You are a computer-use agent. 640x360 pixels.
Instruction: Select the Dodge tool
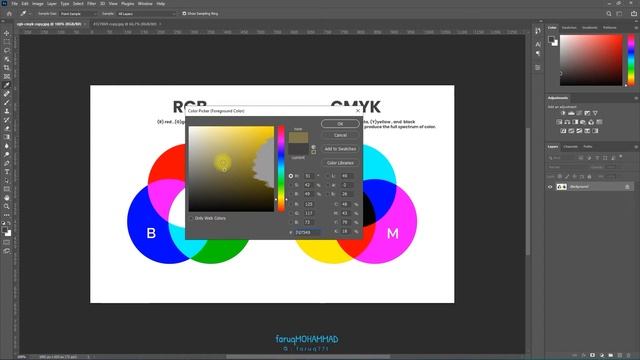tap(7, 154)
